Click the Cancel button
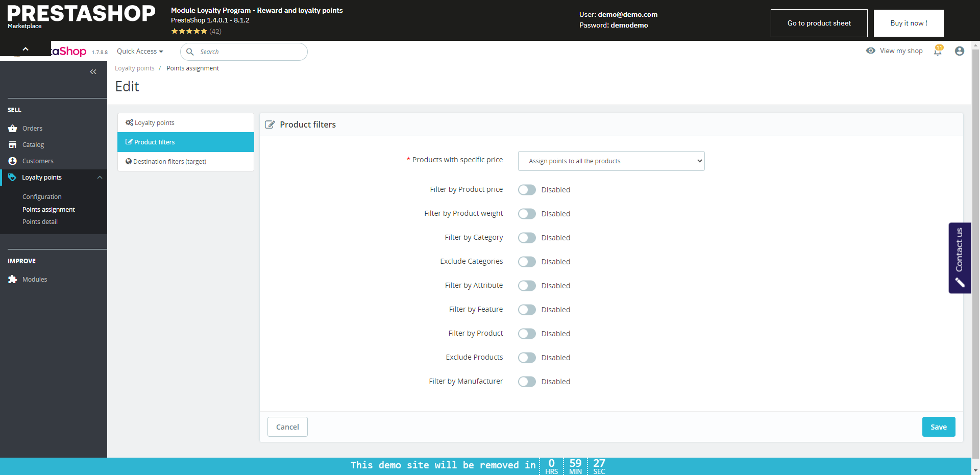The image size is (980, 475). tap(287, 427)
